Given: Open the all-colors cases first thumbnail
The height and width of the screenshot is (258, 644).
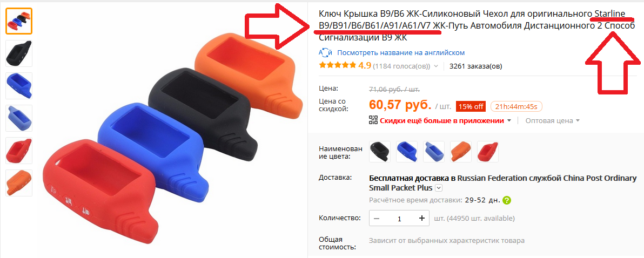Looking at the screenshot, I should click(19, 21).
